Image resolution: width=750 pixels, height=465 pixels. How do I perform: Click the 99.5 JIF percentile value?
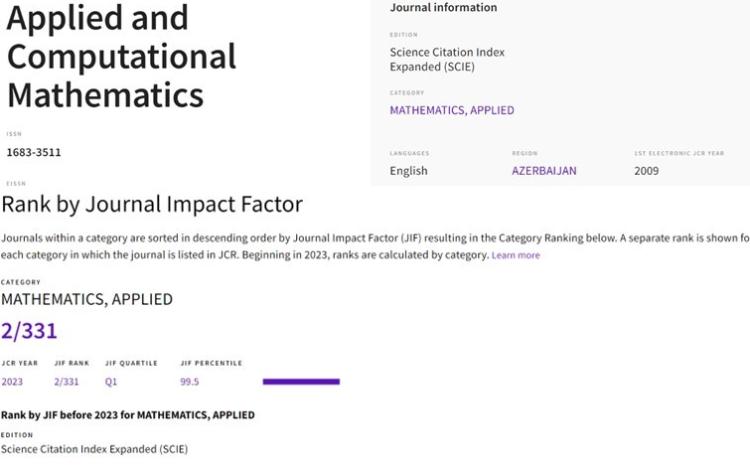190,381
